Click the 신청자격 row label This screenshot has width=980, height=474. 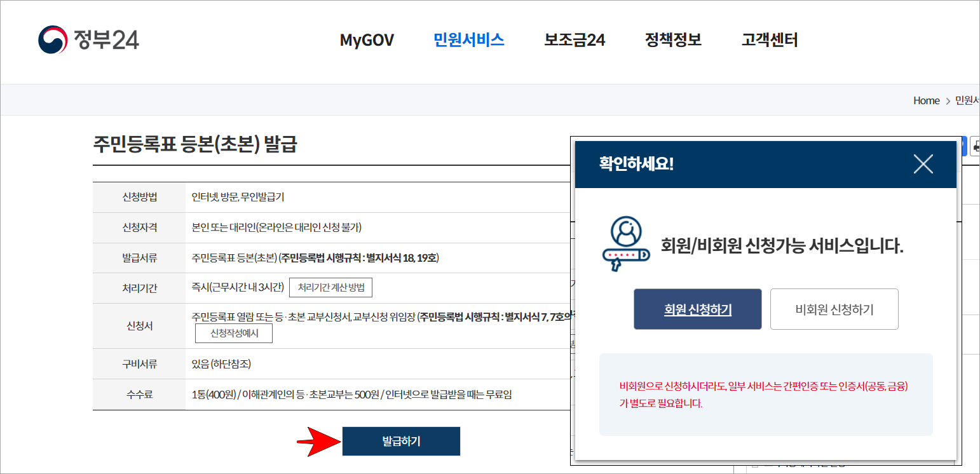(139, 227)
